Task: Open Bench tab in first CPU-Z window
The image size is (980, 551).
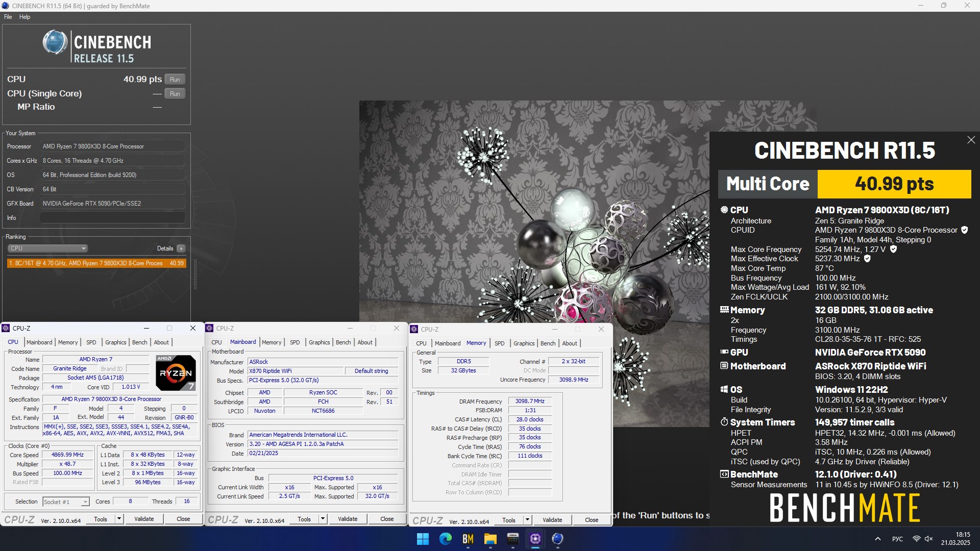Action: click(x=139, y=342)
